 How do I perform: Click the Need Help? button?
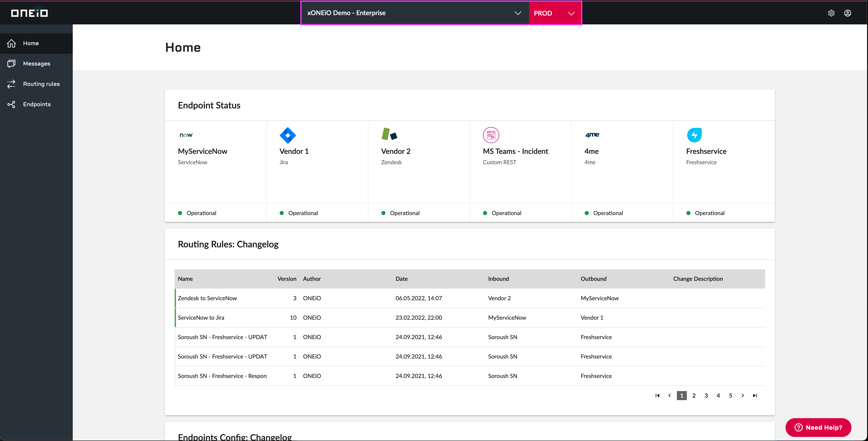click(x=818, y=427)
